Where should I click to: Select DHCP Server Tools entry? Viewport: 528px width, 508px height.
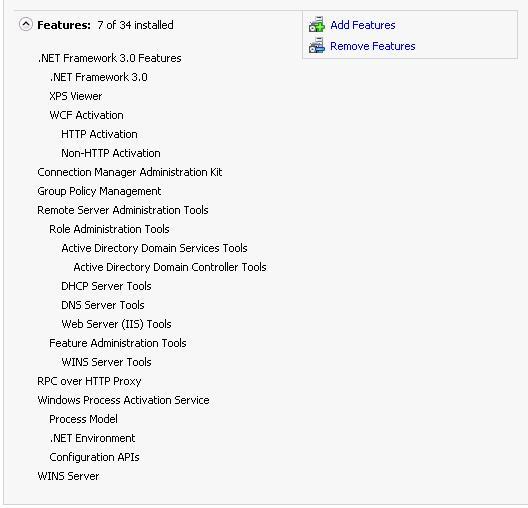click(106, 286)
